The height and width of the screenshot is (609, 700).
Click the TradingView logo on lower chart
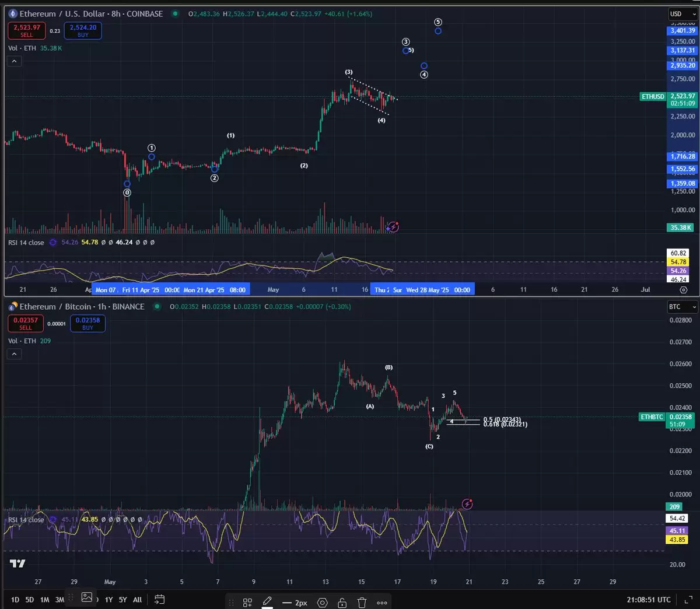[x=17, y=563]
